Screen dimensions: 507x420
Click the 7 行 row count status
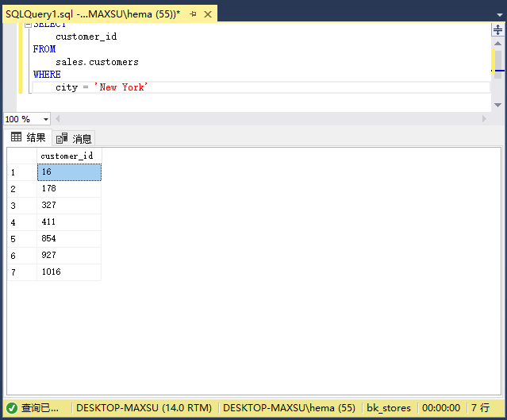click(x=480, y=408)
